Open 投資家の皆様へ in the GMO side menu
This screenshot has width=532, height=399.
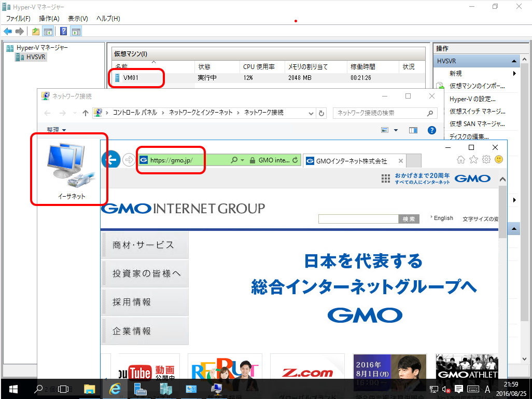[145, 274]
